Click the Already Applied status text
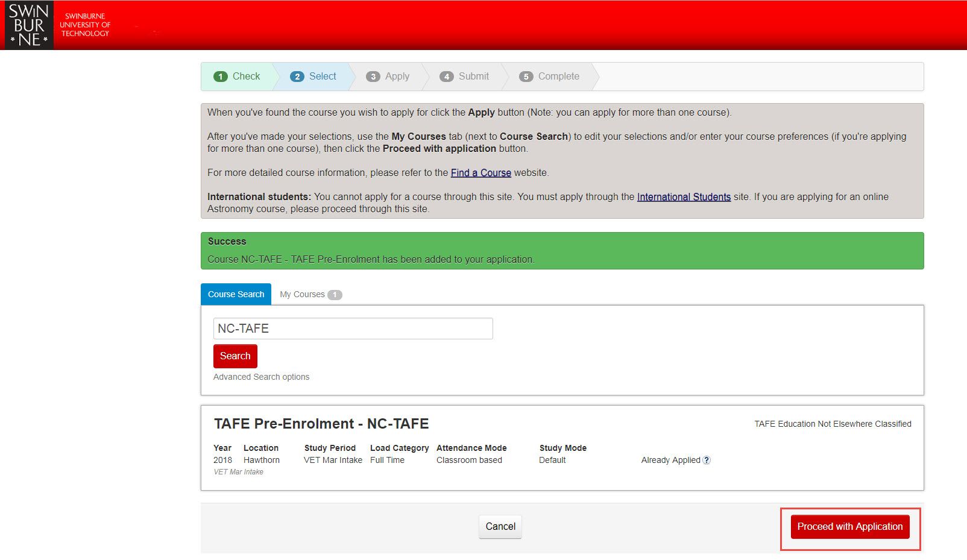Image resolution: width=967 pixels, height=560 pixels. click(x=670, y=460)
